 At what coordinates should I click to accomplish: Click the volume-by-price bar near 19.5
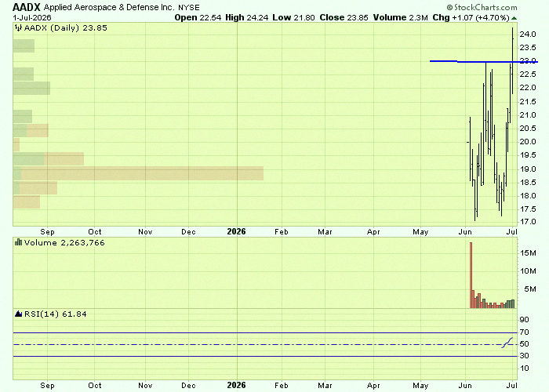(49, 159)
